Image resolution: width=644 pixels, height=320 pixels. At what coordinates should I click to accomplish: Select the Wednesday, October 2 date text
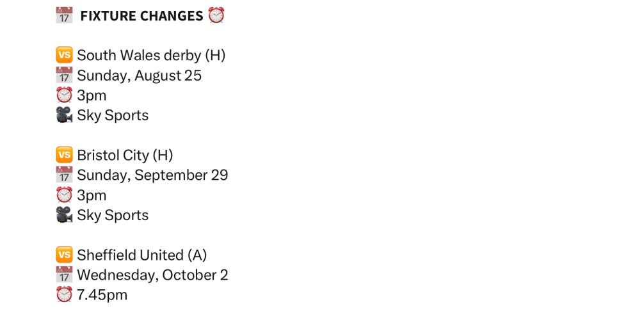152,275
